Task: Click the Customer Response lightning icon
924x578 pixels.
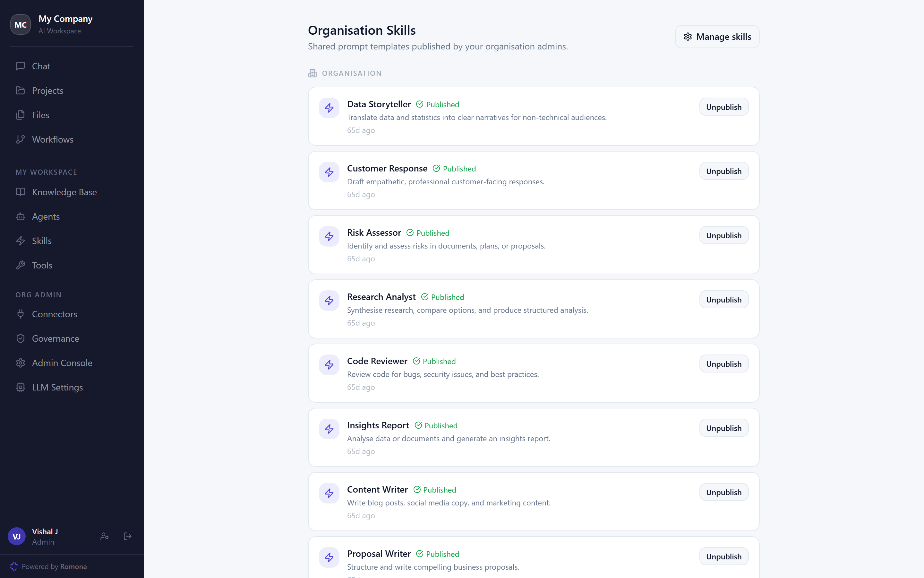Action: tap(329, 172)
